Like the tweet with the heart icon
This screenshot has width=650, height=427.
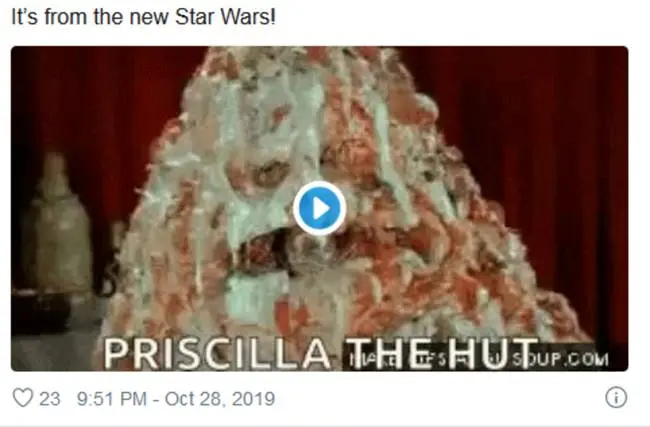[x=22, y=398]
